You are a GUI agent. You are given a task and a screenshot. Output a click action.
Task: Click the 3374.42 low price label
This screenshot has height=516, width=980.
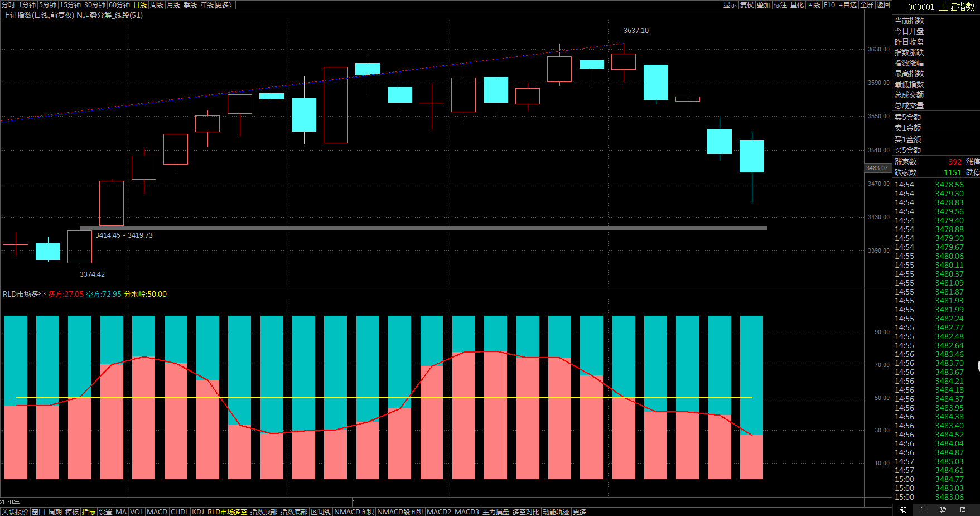[92, 274]
